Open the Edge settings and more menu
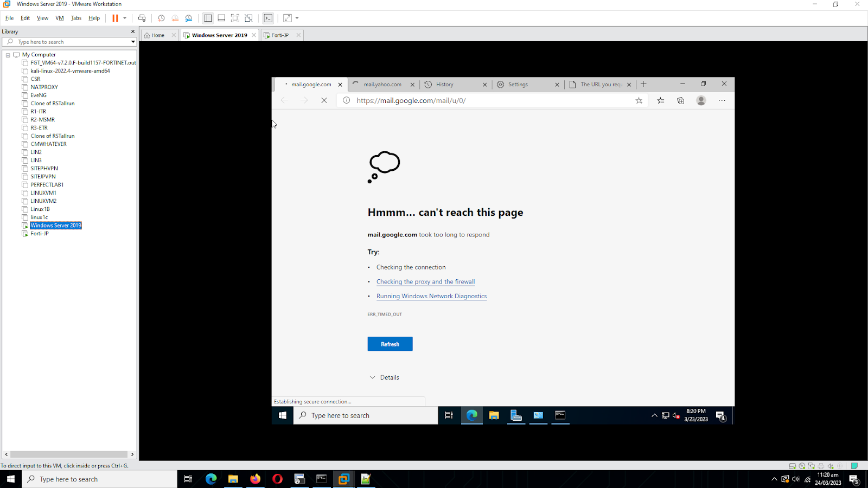Viewport: 868px width, 488px height. 722,100
